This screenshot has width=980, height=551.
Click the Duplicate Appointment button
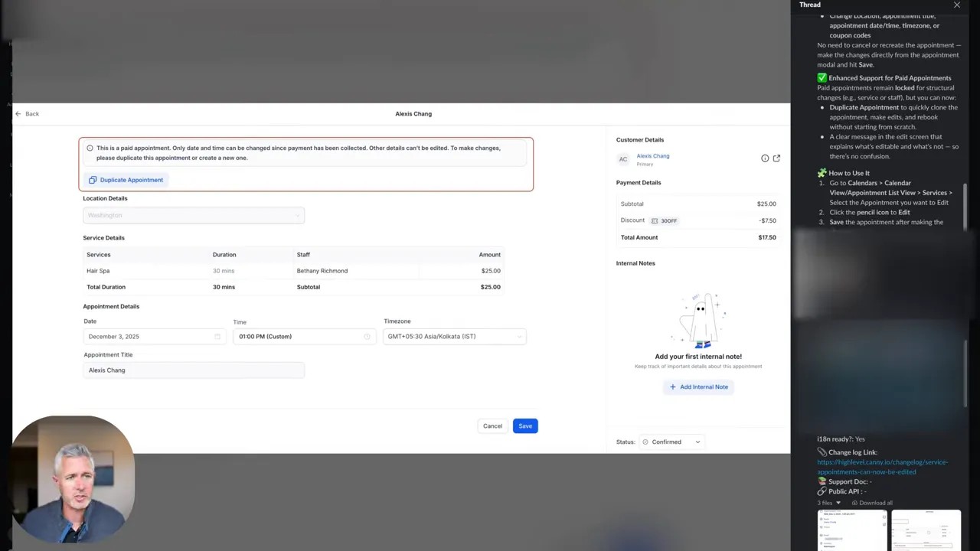click(x=126, y=180)
